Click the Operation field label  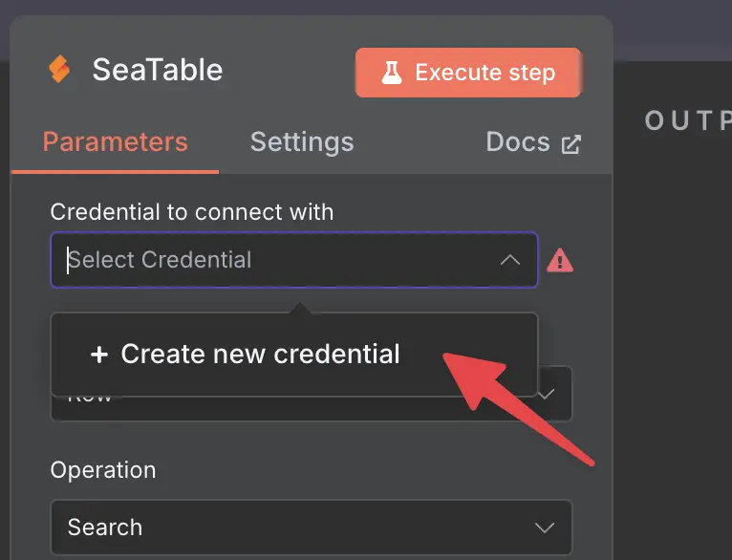pyautogui.click(x=103, y=470)
